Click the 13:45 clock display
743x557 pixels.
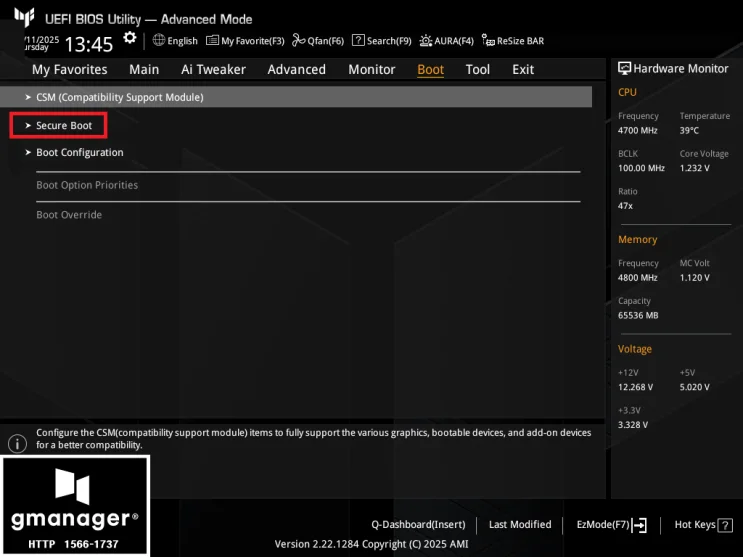point(89,45)
